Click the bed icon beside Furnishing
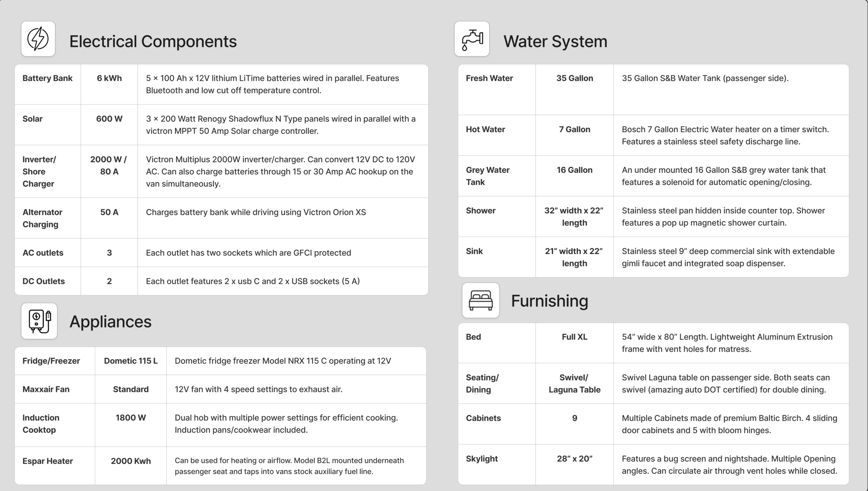Viewport: 868px width, 491px height. pos(480,300)
